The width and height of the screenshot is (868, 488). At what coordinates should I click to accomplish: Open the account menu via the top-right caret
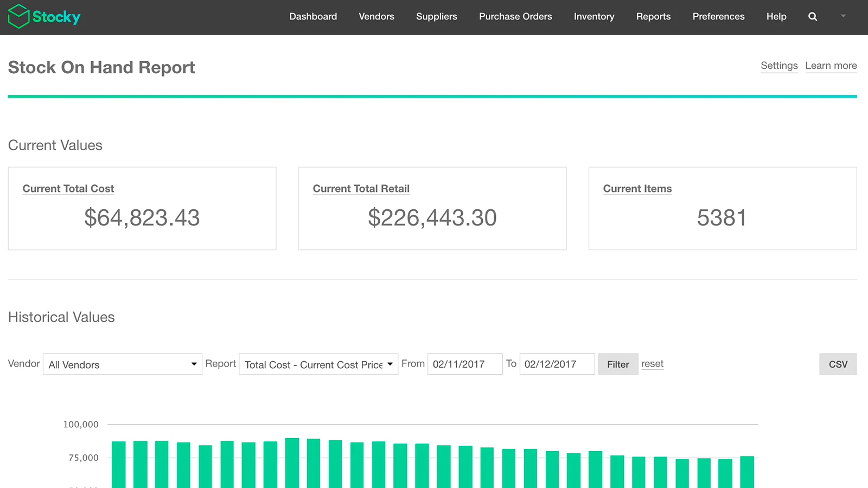pos(843,17)
